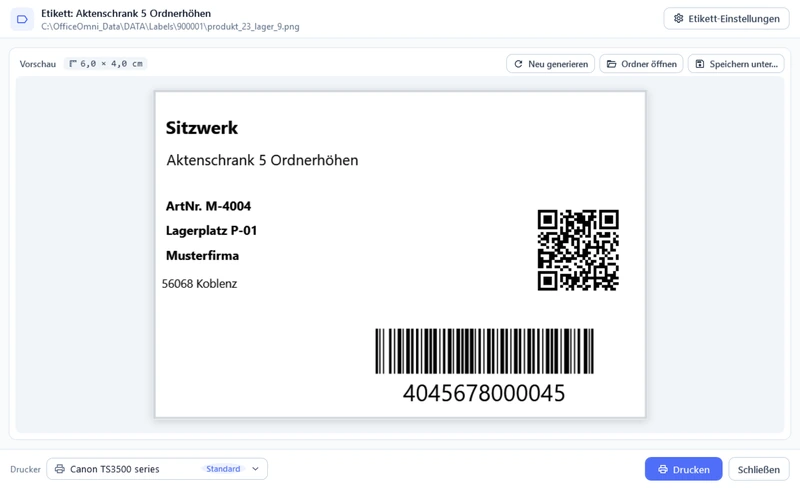Click 56068 Koblenz on the label

pyautogui.click(x=199, y=284)
